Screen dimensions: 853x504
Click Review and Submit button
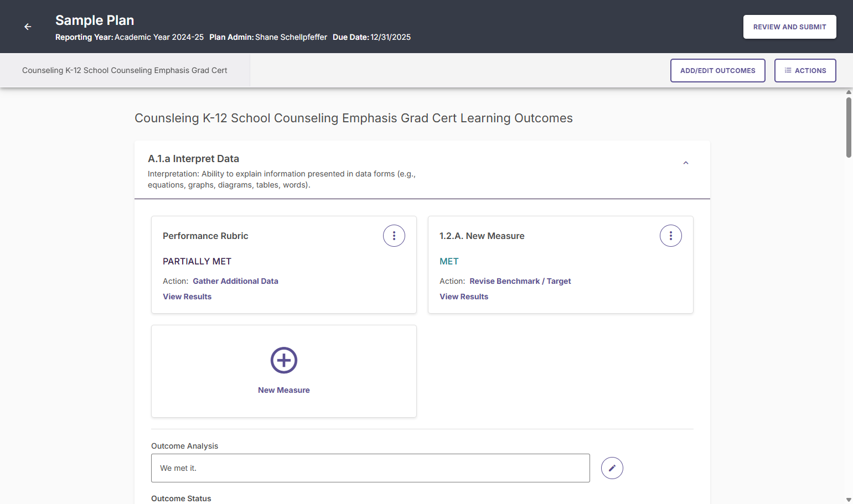(x=789, y=27)
